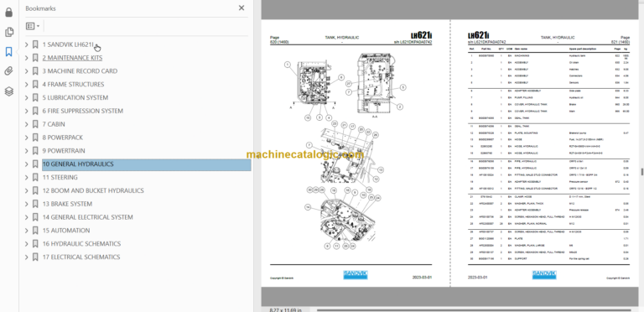Click LH621i heading on right page
This screenshot has width=644, height=312.
(x=478, y=36)
